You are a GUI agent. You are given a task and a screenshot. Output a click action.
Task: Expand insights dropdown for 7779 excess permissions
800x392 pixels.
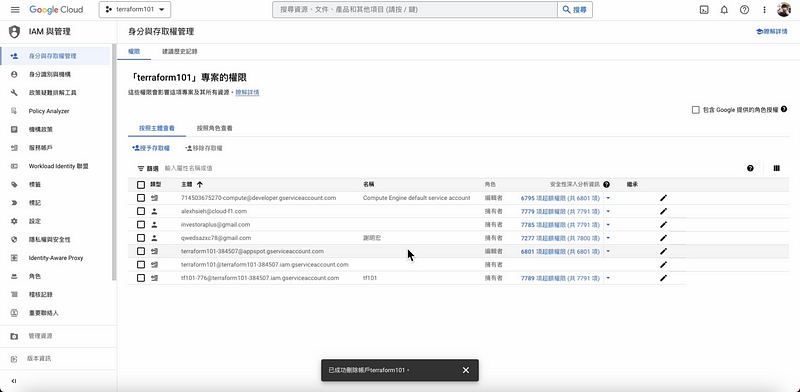[608, 211]
